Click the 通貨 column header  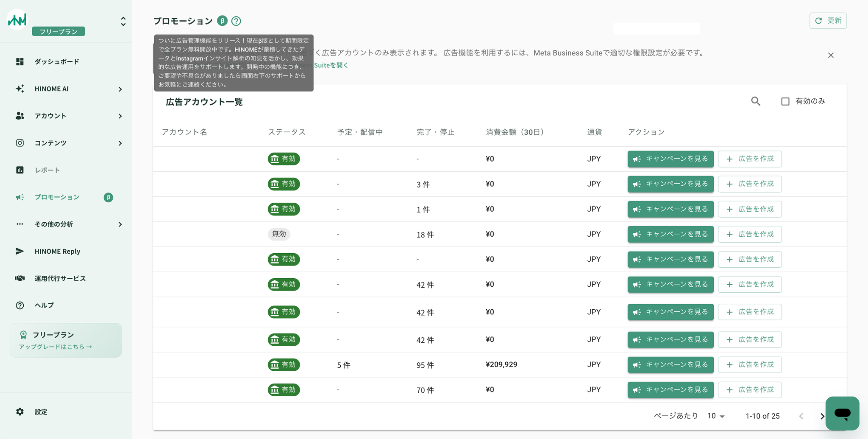pyautogui.click(x=595, y=132)
